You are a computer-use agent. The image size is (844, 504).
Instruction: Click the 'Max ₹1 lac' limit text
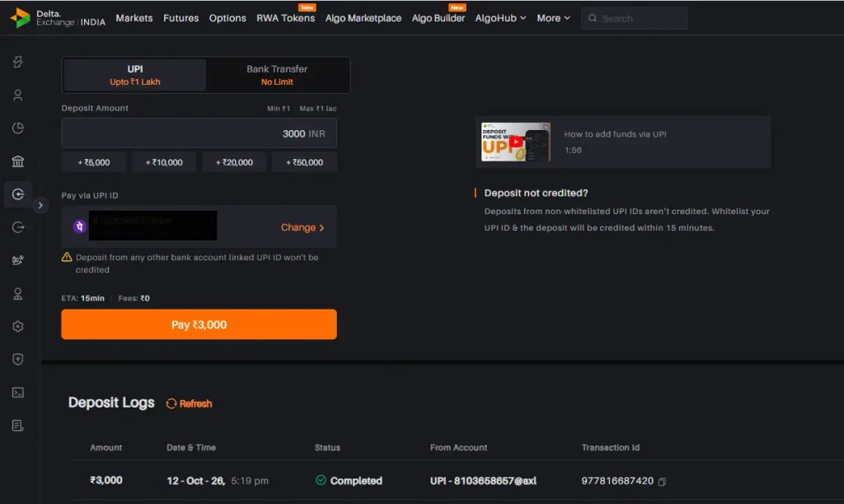318,108
